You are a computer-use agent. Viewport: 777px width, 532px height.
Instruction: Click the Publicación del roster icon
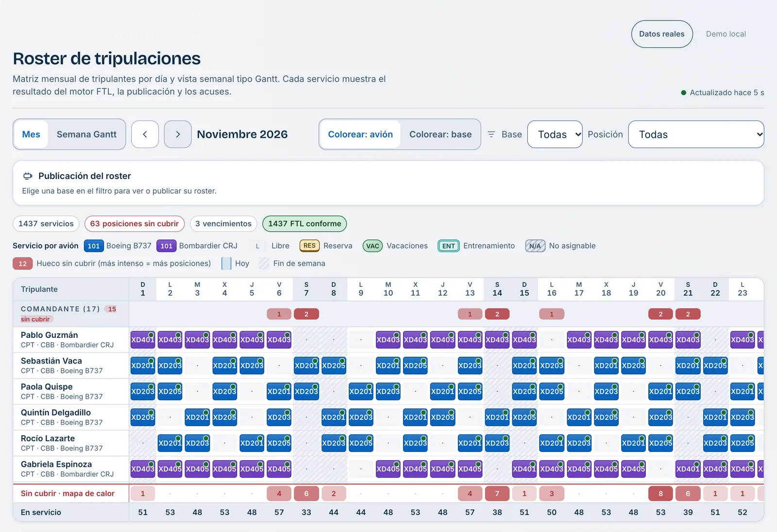pos(28,176)
